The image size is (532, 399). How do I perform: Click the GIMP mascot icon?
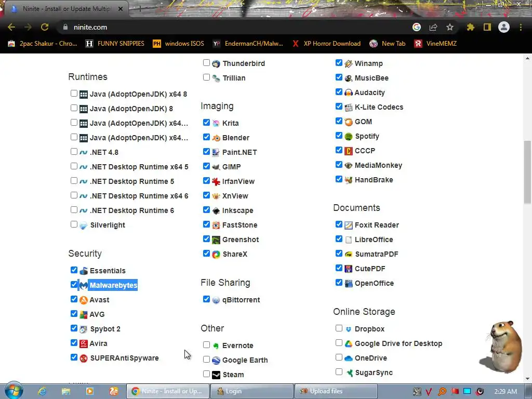216,167
